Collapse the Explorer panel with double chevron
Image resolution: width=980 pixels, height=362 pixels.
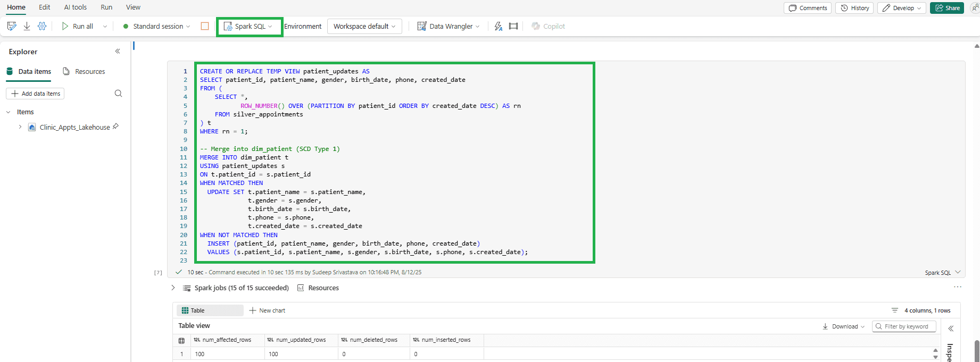point(118,52)
